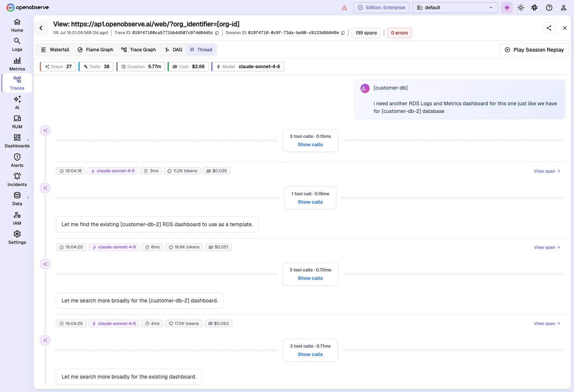View span for the 19:04:16 step
574x392 pixels.
coord(547,171)
